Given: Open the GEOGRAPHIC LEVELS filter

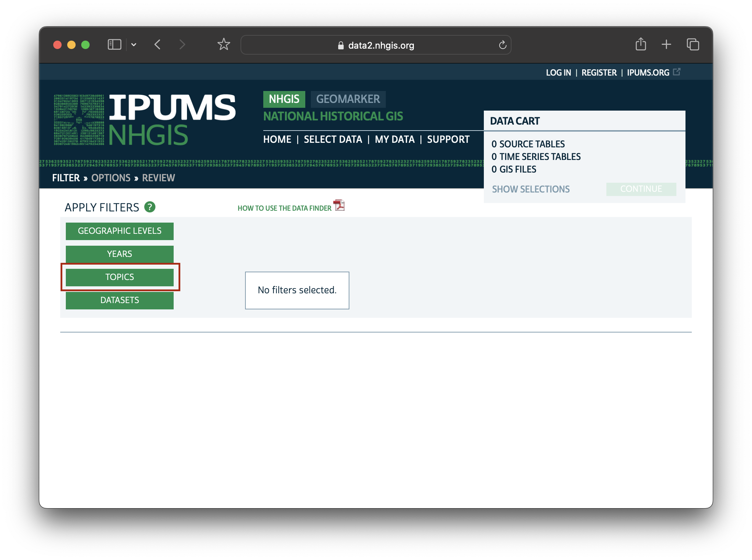Looking at the screenshot, I should click(120, 231).
